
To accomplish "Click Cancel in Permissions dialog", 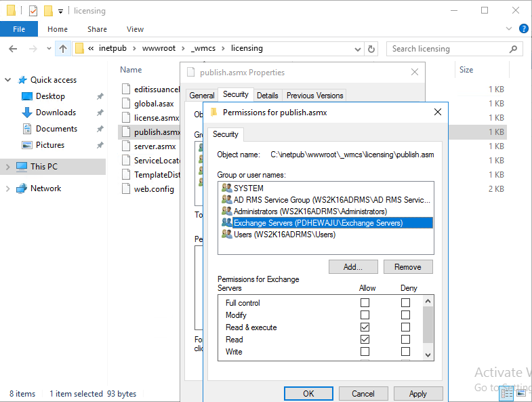I will 363,393.
